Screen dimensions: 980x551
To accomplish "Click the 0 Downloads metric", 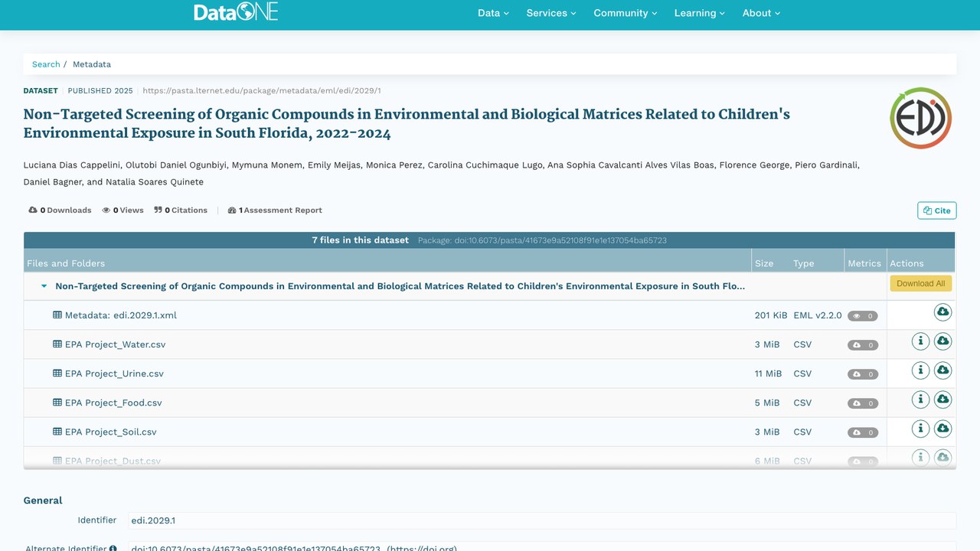I will (60, 210).
